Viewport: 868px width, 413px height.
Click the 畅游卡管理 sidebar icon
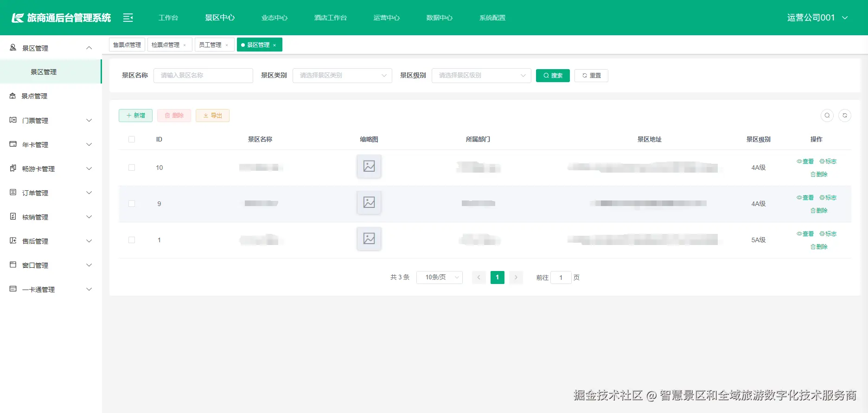point(13,168)
